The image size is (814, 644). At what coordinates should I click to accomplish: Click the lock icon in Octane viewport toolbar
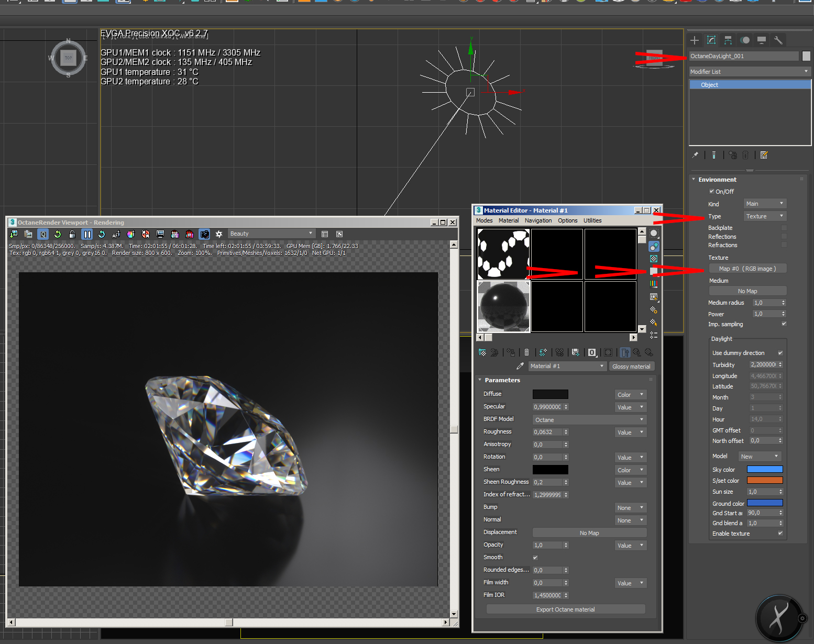(72, 234)
